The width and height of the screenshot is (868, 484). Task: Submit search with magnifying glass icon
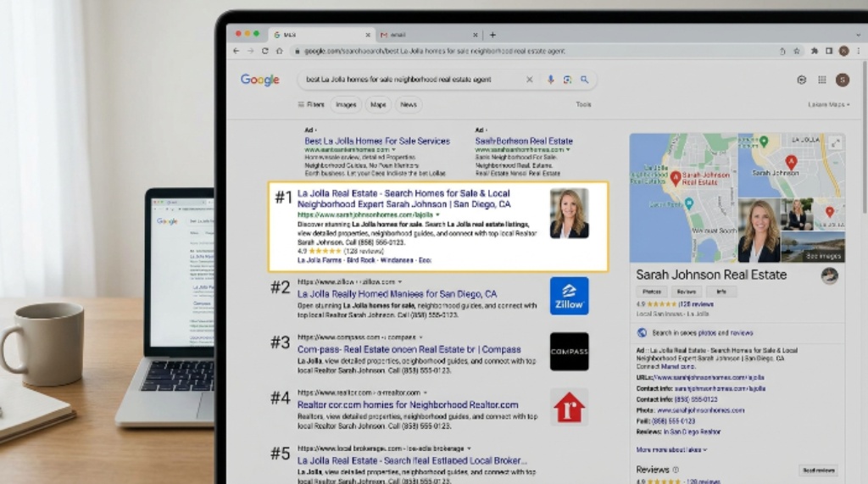585,80
